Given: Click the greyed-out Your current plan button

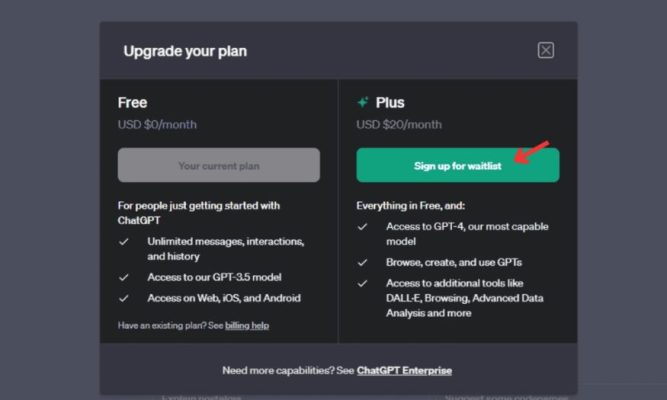Looking at the screenshot, I should click(x=219, y=165).
